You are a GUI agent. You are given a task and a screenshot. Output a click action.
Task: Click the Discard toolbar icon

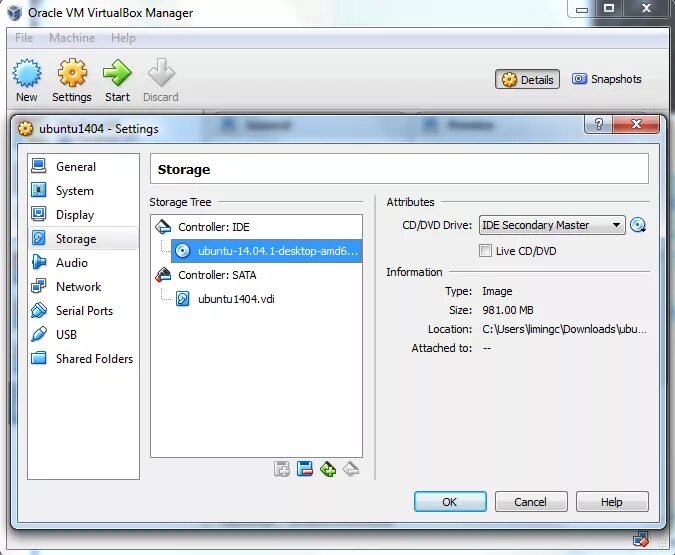(x=161, y=73)
